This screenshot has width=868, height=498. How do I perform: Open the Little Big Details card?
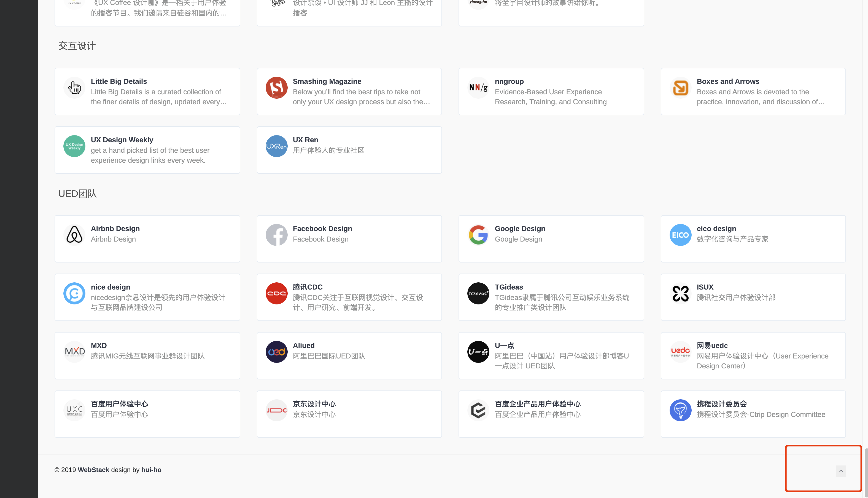click(147, 91)
